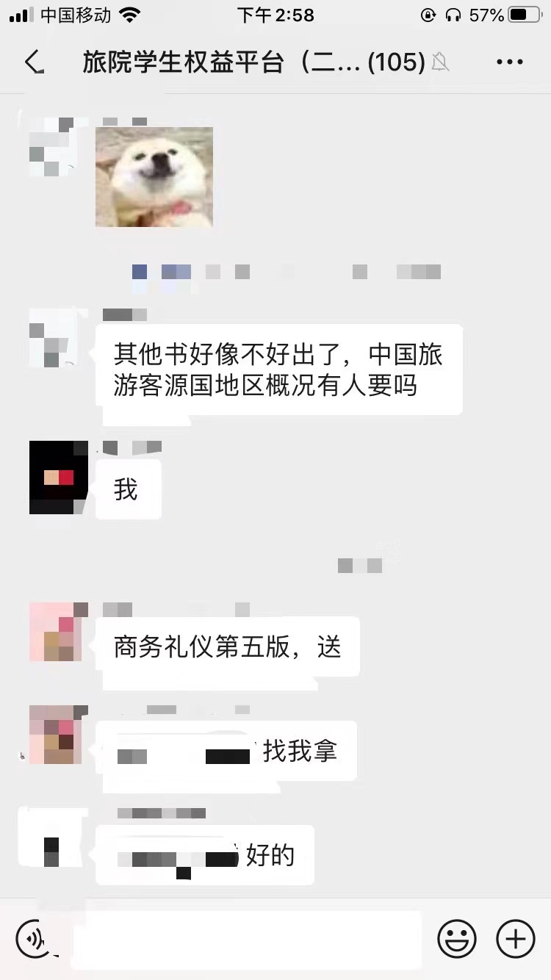Viewport: 551px width, 980px height.
Task: Tap the back arrow to leave chat
Action: click(x=34, y=62)
